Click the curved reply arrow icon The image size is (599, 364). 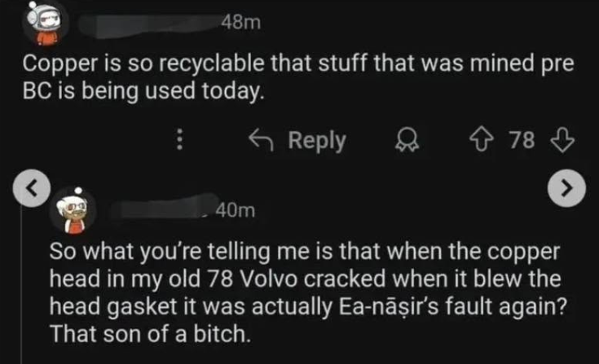[263, 141]
